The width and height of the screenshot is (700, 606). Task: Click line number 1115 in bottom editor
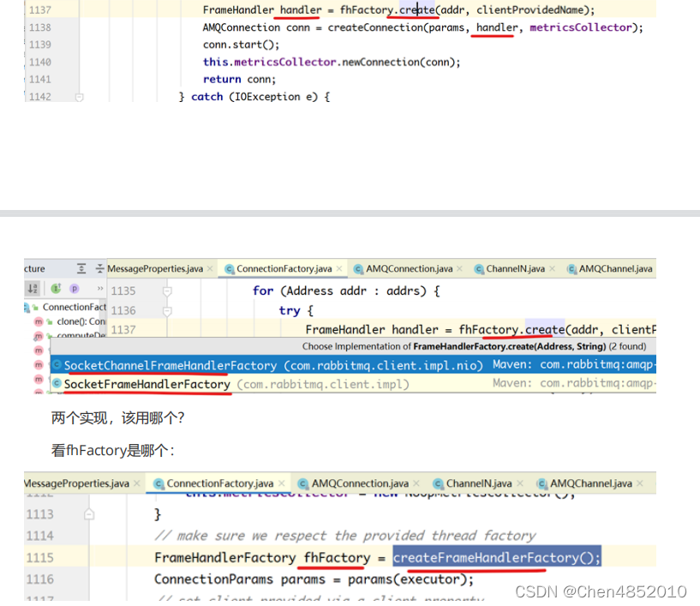[39, 558]
